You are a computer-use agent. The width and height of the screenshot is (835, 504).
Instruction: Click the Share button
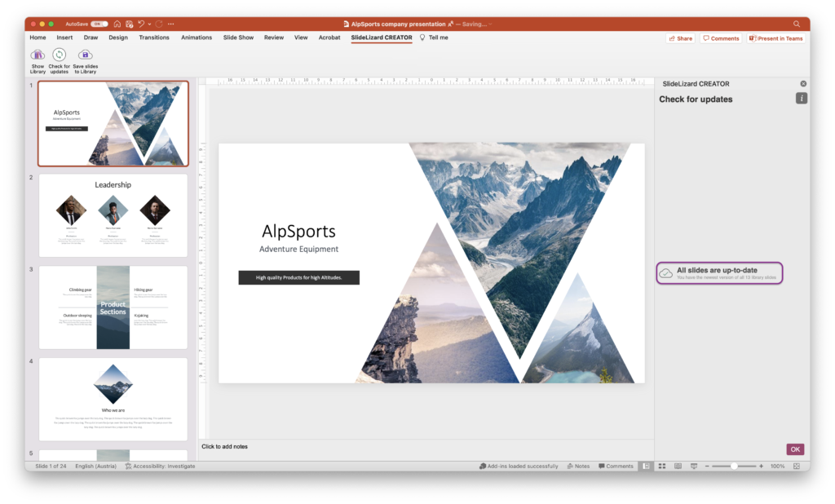(x=681, y=38)
